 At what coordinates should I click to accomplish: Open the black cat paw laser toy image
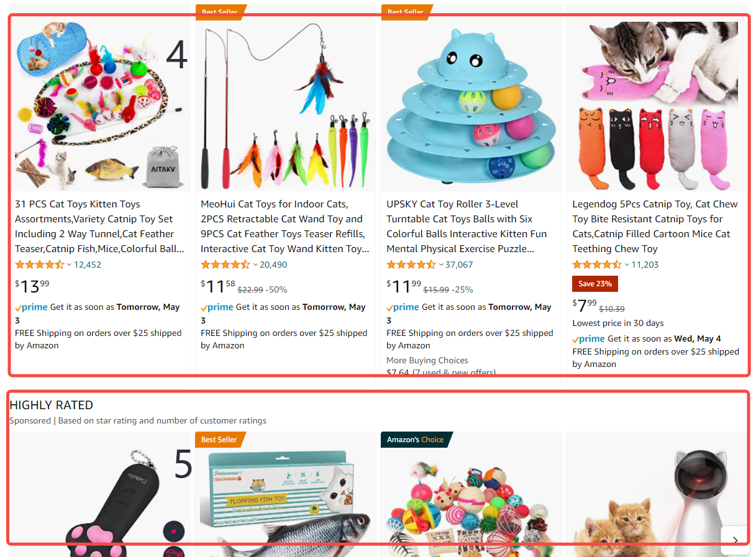point(99,503)
